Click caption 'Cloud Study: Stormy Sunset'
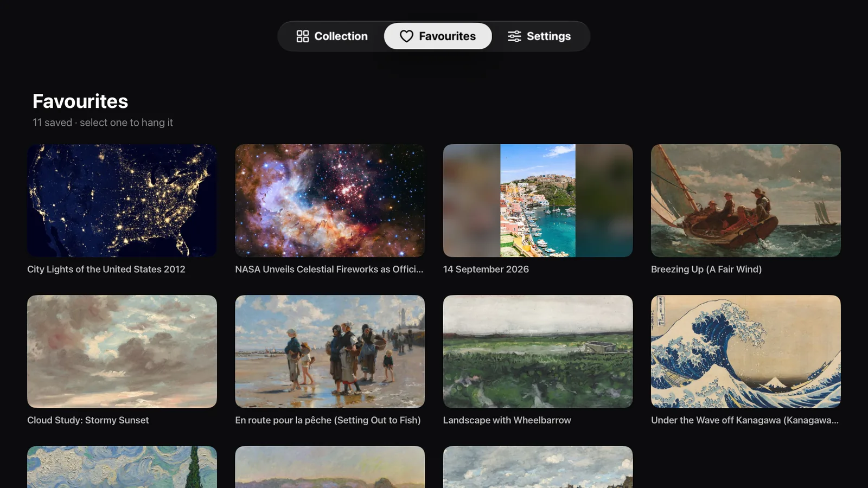Image resolution: width=868 pixels, height=488 pixels. point(88,420)
